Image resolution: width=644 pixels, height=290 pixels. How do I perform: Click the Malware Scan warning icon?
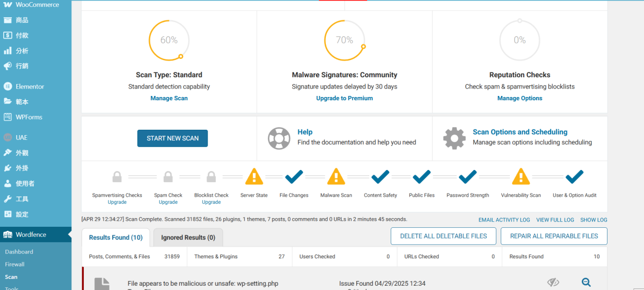(336, 176)
